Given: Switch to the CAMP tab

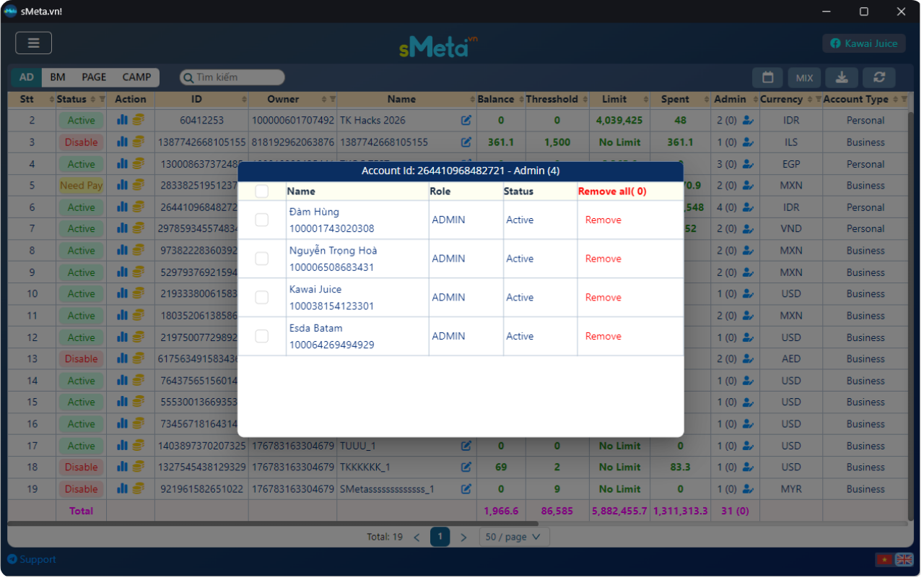Looking at the screenshot, I should (136, 77).
